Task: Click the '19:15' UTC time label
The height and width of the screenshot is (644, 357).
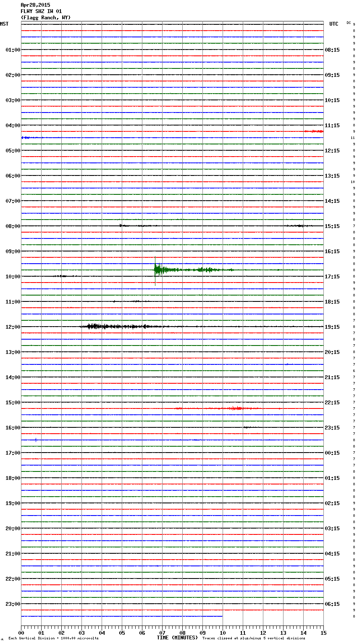Action: click(x=332, y=327)
